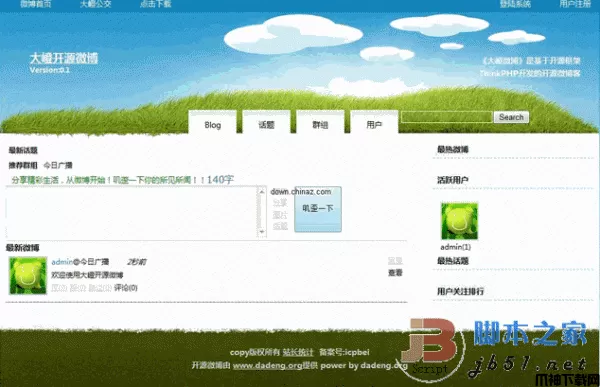Focus the search input field
Viewport: 600px width, 387px height.
coord(447,117)
